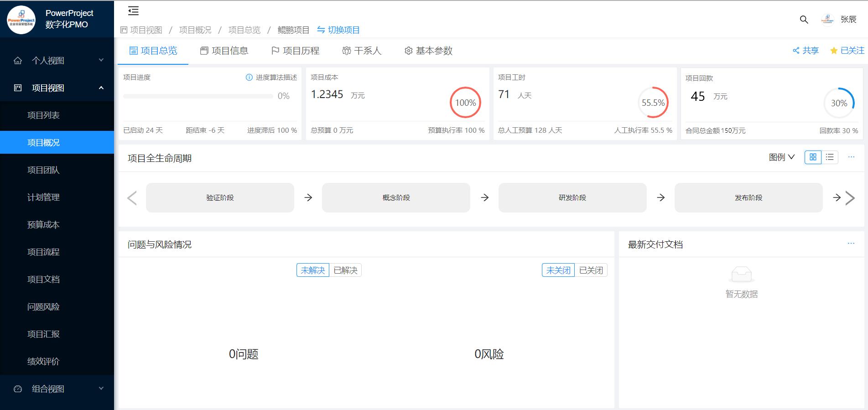The height and width of the screenshot is (410, 868).
Task: Open the 图例 legend dropdown
Action: click(781, 157)
